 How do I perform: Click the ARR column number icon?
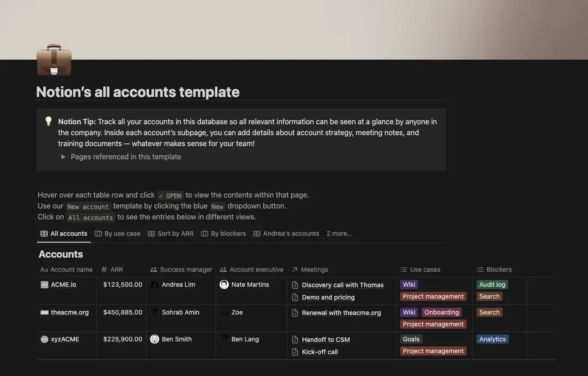tap(104, 269)
